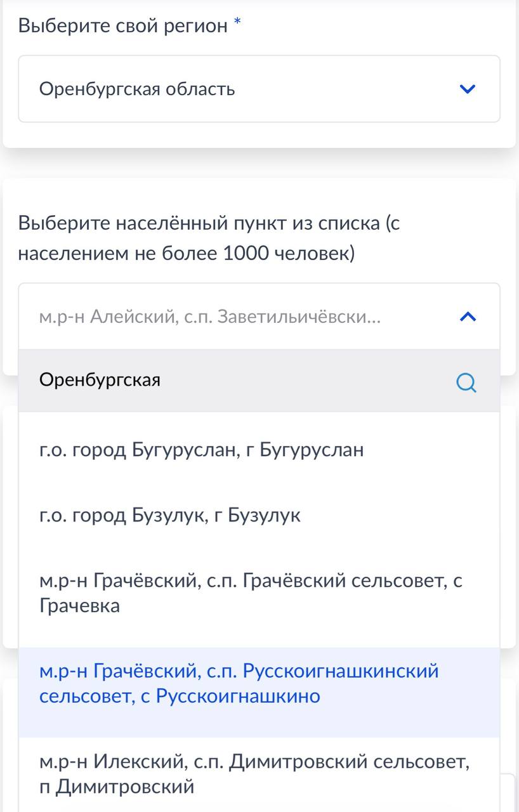Pick Грачёвский сельсовет, с Грачевка option
The height and width of the screenshot is (812, 519).
pyautogui.click(x=251, y=593)
